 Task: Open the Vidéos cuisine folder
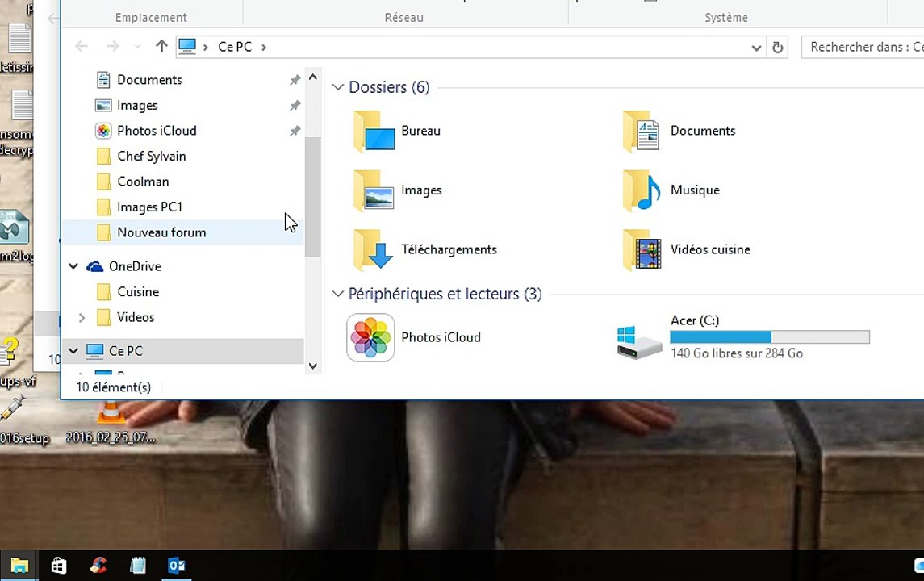click(642, 250)
